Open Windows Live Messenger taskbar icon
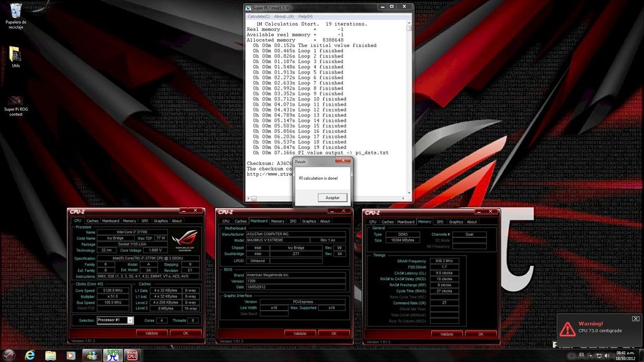Screen dimensions: 644x362 (92, 355)
